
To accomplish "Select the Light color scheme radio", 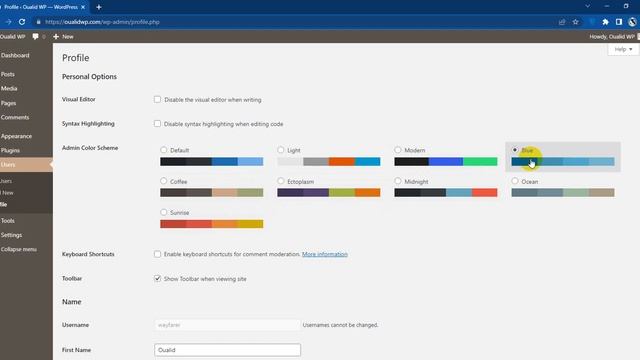I will point(280,150).
